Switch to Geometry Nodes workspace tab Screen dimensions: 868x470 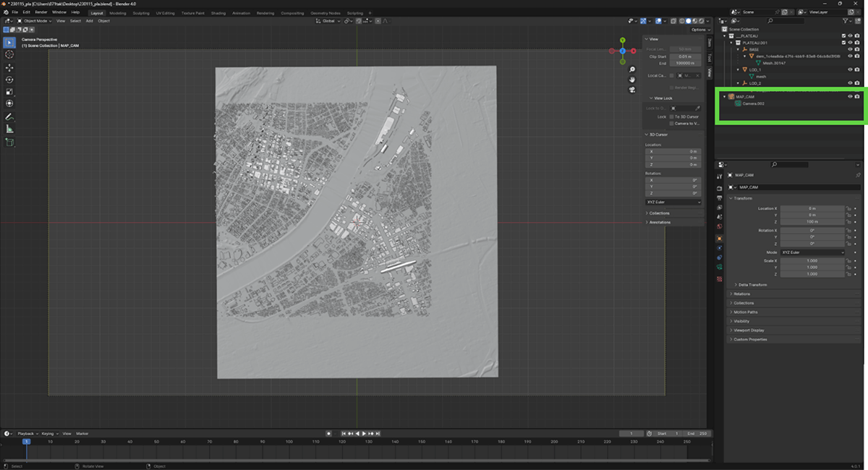point(325,13)
